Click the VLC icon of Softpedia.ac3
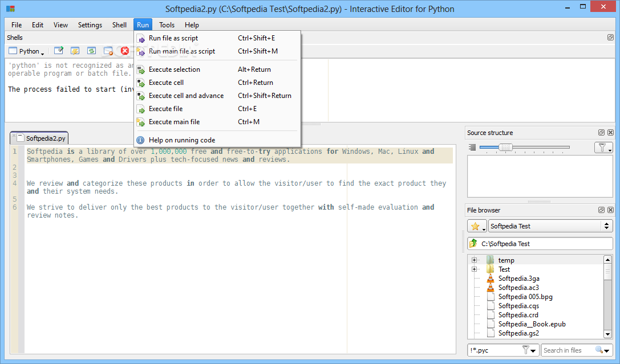The width and height of the screenshot is (620, 364). 491,288
